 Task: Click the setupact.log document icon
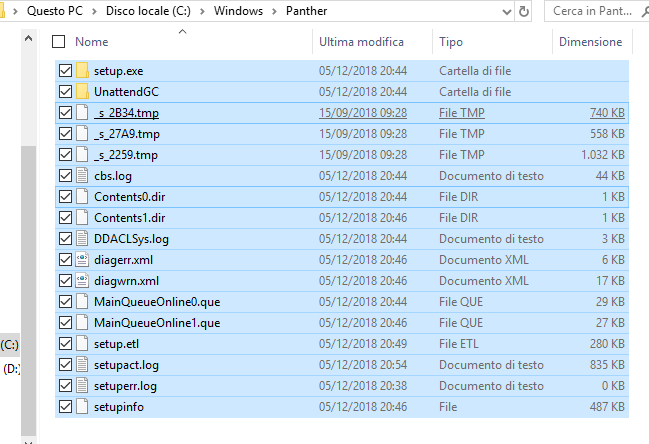(82, 365)
